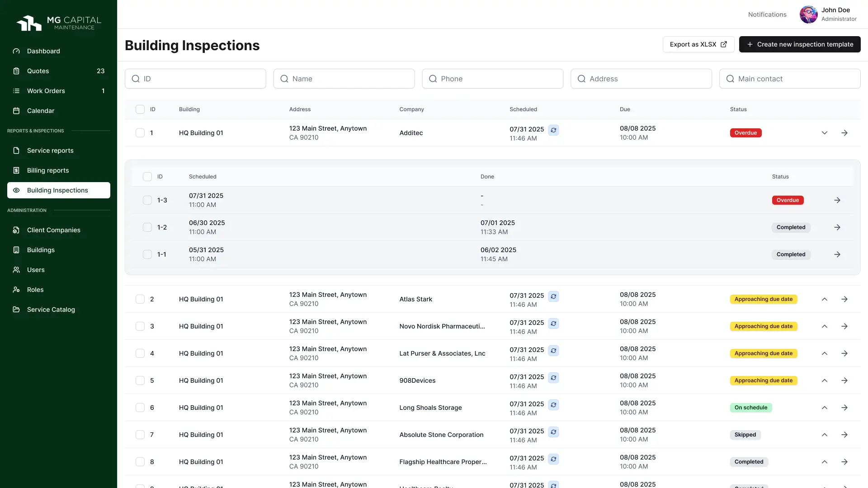
Task: Click the arrow icon on 908Devices row
Action: coord(844,380)
